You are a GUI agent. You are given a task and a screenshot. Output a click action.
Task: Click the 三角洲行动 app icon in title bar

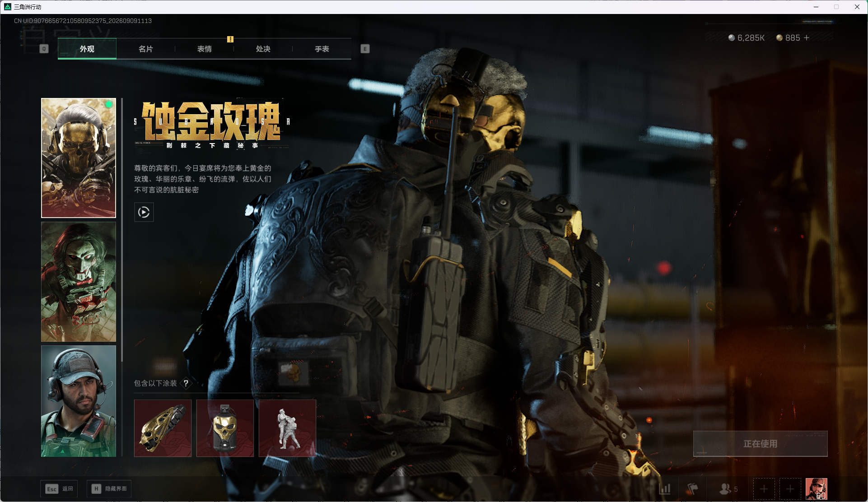tap(8, 7)
